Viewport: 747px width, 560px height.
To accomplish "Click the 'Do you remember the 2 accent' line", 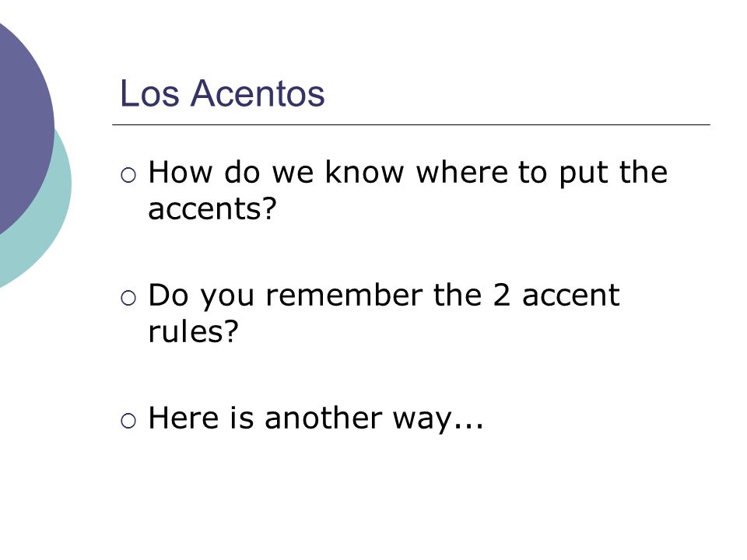I will coord(384,296).
